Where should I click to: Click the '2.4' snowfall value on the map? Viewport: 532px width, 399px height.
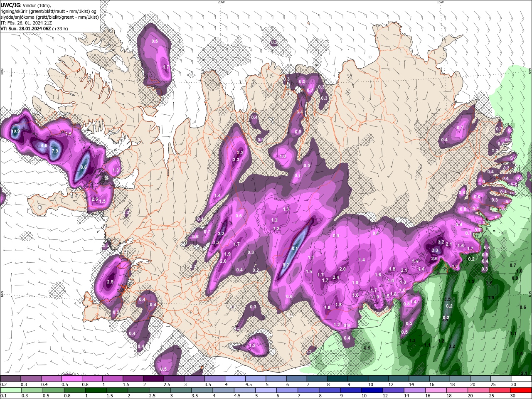coord(336,277)
